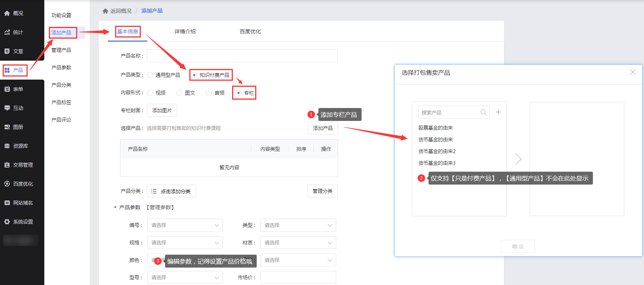Switch to the 详情介绍 tab
Image resolution: width=644 pixels, height=285 pixels.
[185, 31]
